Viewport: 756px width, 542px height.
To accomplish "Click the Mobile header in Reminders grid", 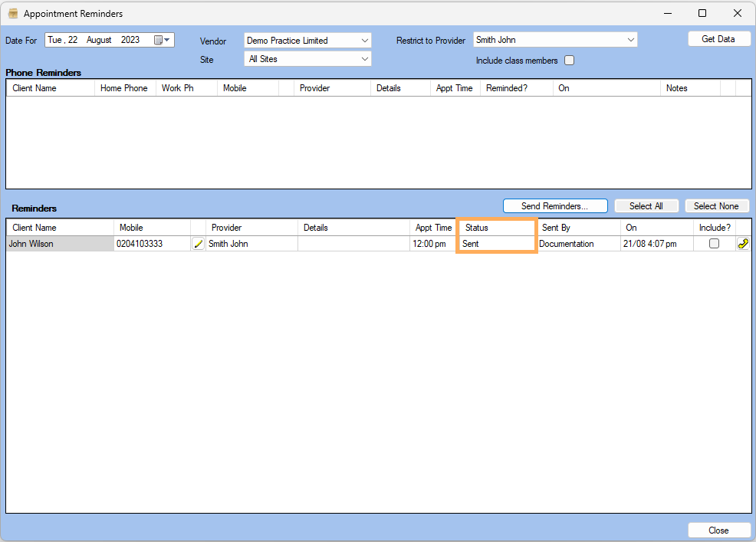I will (x=153, y=228).
